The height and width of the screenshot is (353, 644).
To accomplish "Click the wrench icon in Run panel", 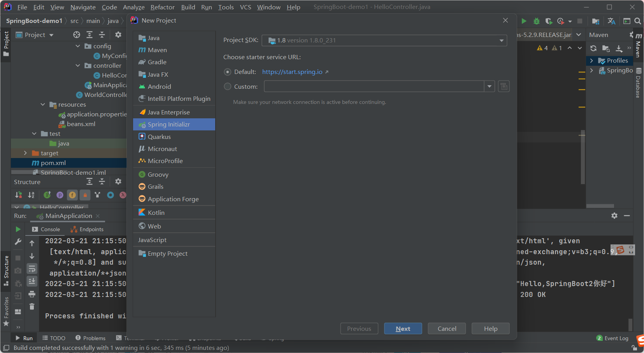I will pos(18,242).
